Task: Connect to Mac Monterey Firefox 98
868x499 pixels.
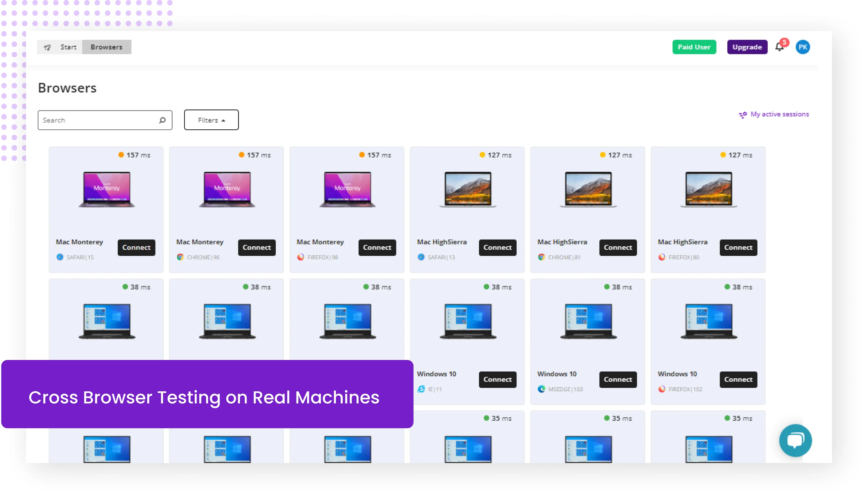Action: 377,247
